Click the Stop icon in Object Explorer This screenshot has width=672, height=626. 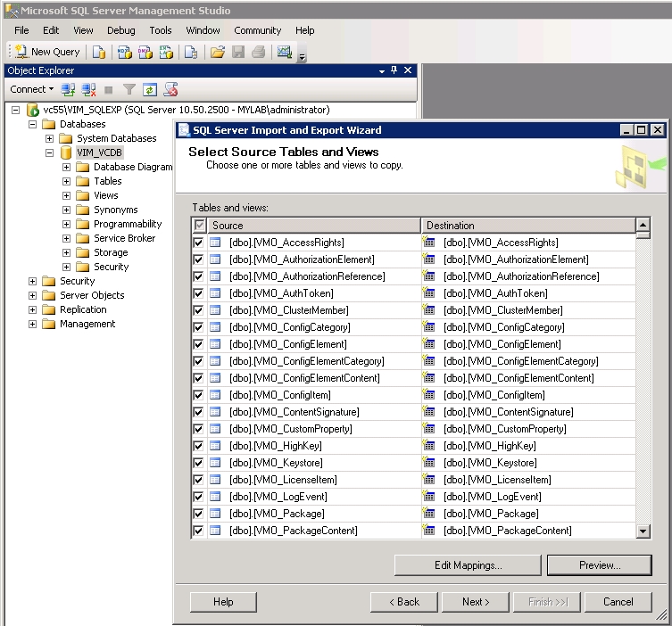[x=109, y=90]
